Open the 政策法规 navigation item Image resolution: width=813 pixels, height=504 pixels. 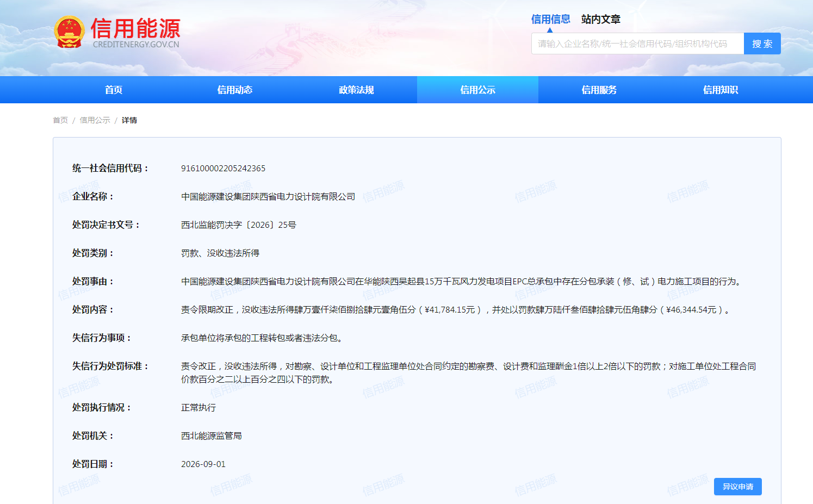tap(356, 90)
